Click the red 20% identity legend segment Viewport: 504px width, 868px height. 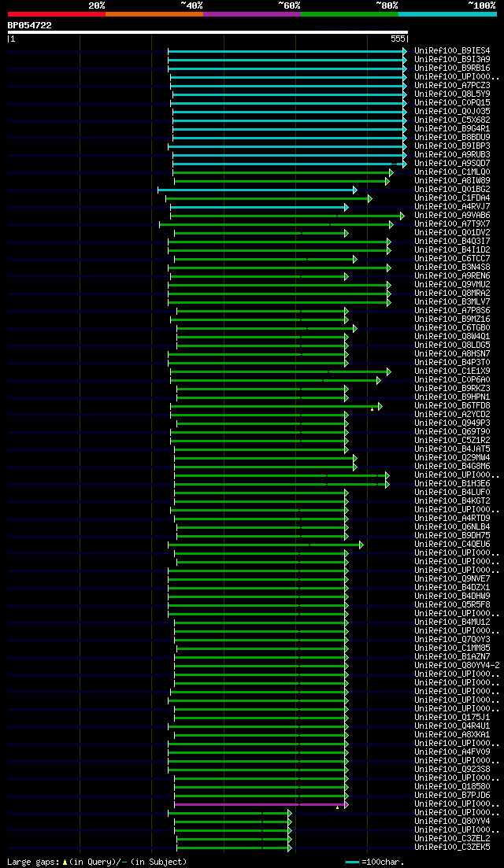click(x=57, y=13)
